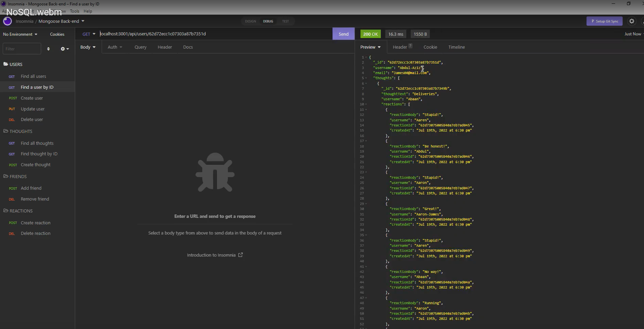Restore the Insomnia window

pos(629,4)
